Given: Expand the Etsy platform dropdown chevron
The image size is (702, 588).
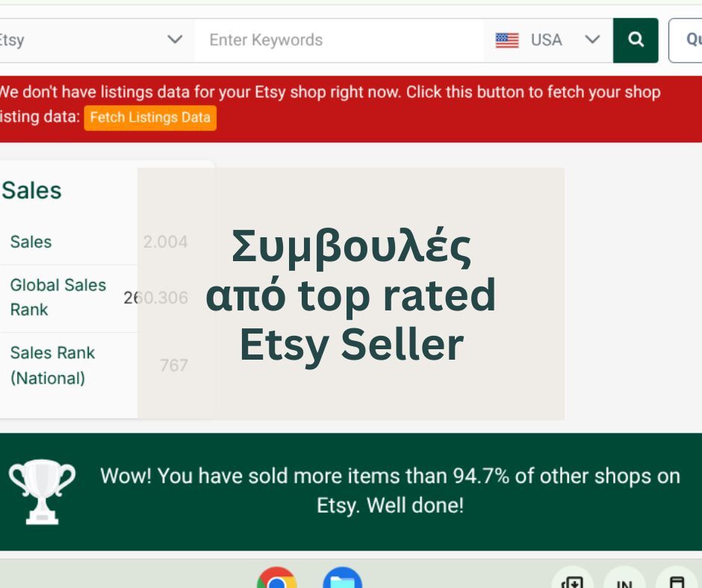Looking at the screenshot, I should click(175, 40).
